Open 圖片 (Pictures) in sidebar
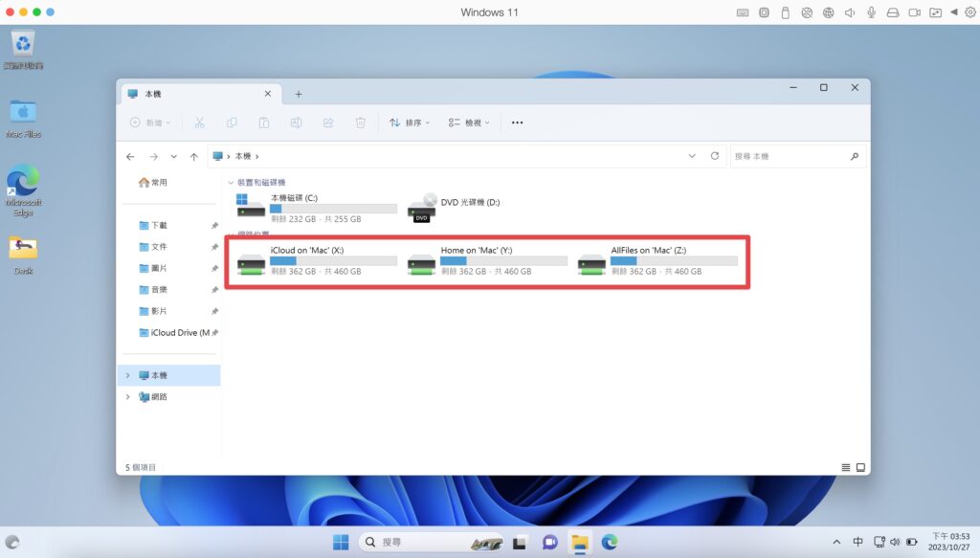Viewport: 980px width, 558px height. point(152,268)
